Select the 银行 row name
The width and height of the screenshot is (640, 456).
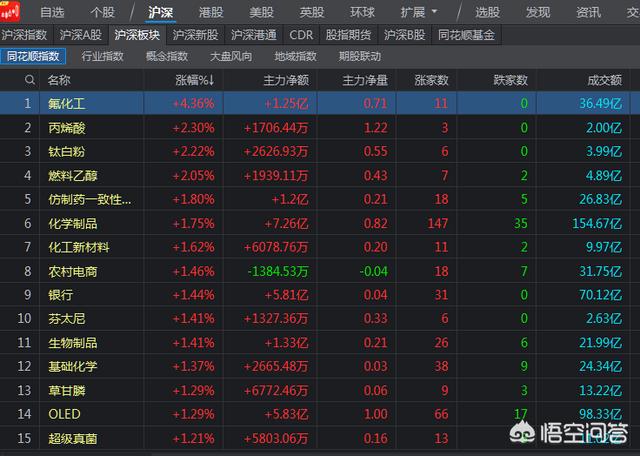click(61, 295)
